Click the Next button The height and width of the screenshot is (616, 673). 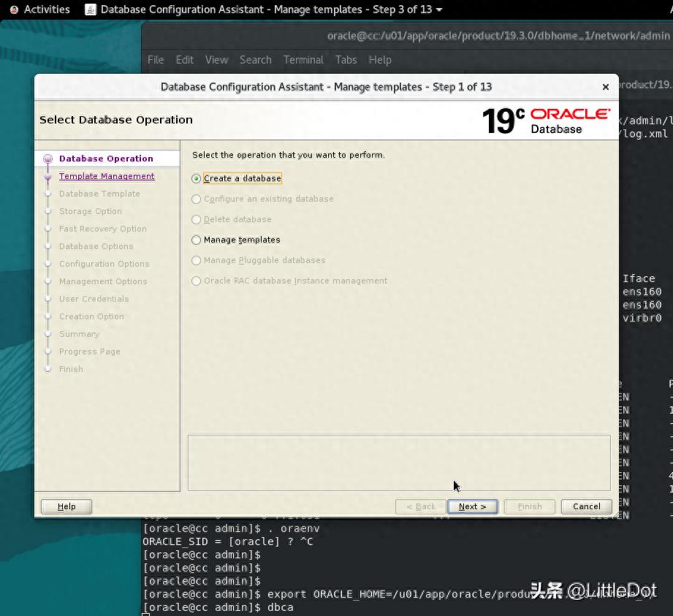click(472, 506)
